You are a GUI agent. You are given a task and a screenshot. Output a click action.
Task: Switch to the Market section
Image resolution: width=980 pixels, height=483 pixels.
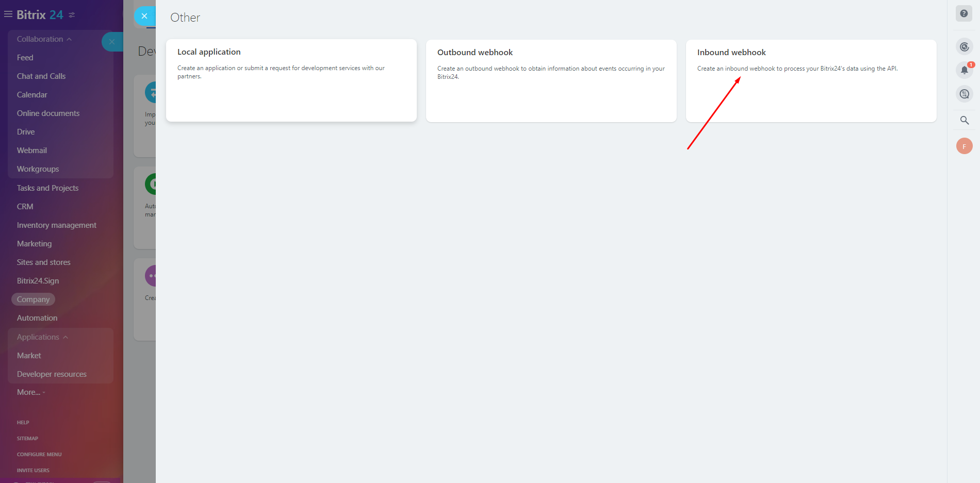(29, 355)
